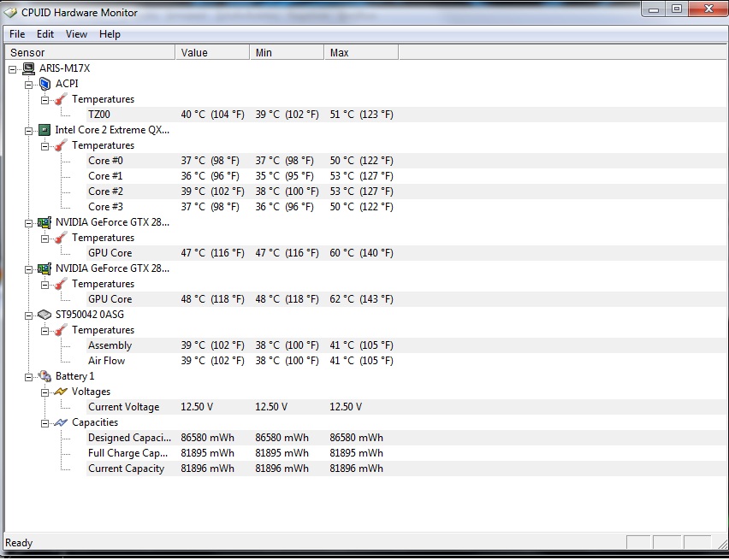Click the Sensor column header

90,52
